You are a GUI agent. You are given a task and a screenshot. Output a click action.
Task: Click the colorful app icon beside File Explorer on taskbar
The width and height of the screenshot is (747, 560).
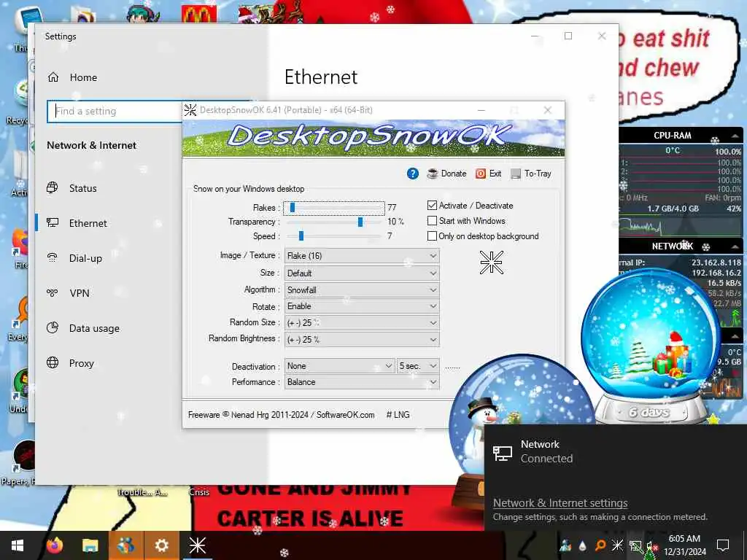125,545
